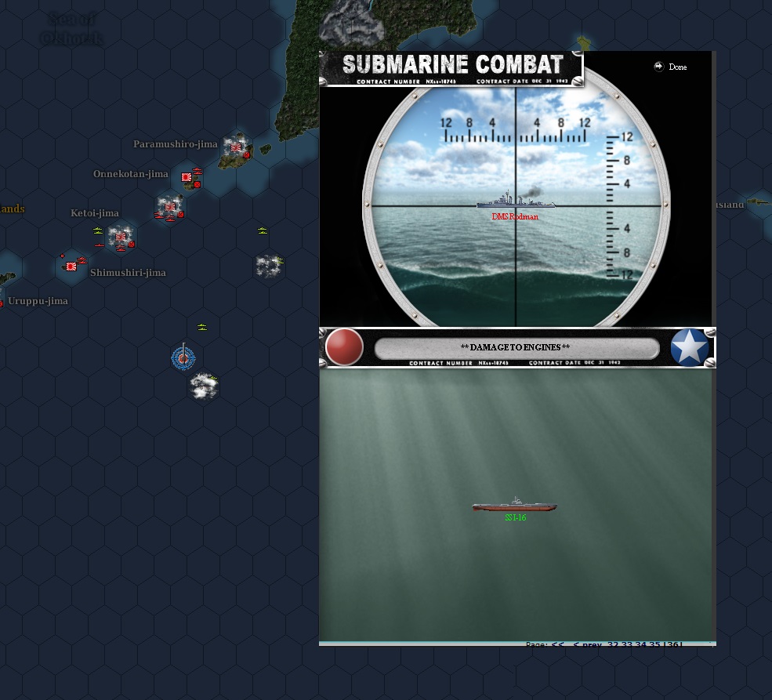Select red ship icon above Onnekotan-jima

point(198,170)
